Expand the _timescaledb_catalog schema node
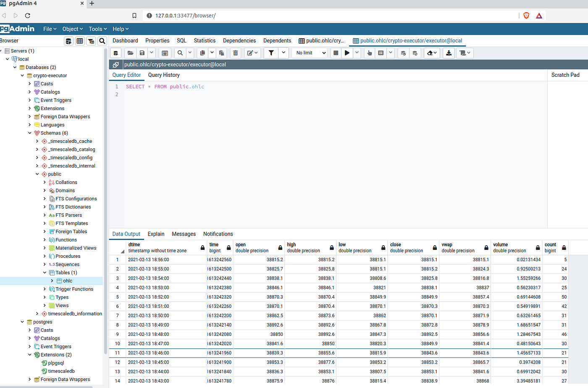This screenshot has height=388, width=588. (x=37, y=149)
